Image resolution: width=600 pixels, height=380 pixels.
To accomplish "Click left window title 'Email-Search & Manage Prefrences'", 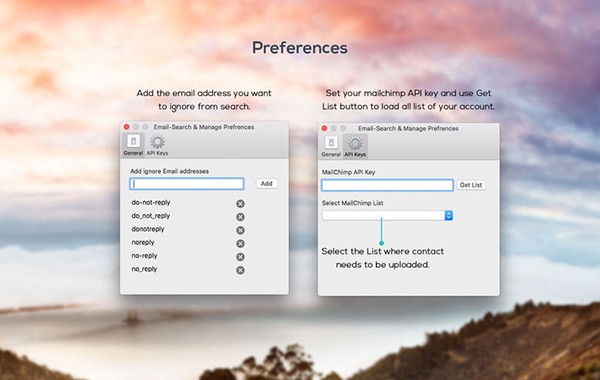I will click(204, 127).
